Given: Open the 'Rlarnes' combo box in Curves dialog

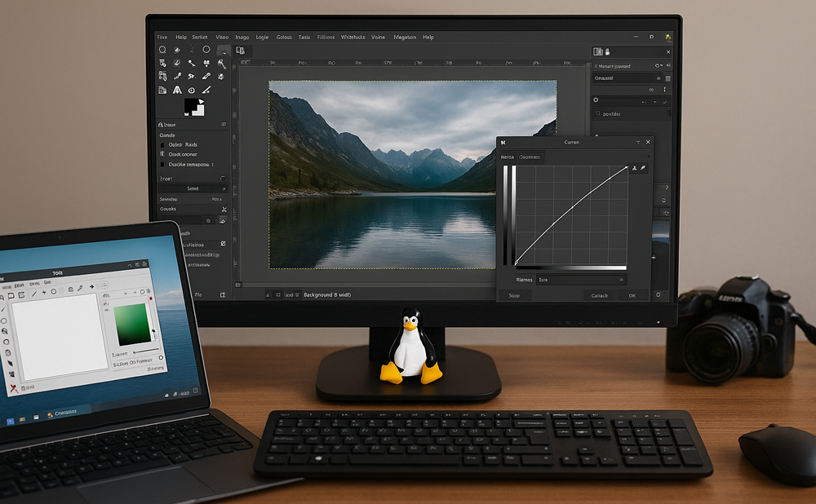Looking at the screenshot, I should point(581,280).
